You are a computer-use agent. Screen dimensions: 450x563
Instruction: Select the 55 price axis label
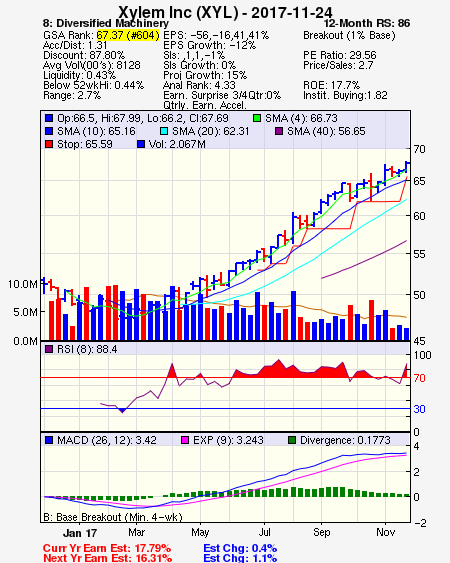(x=419, y=254)
